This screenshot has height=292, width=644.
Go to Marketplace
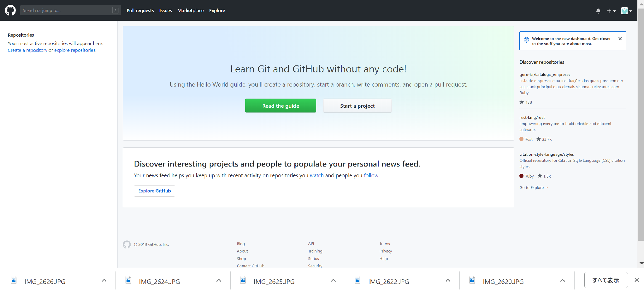[191, 11]
